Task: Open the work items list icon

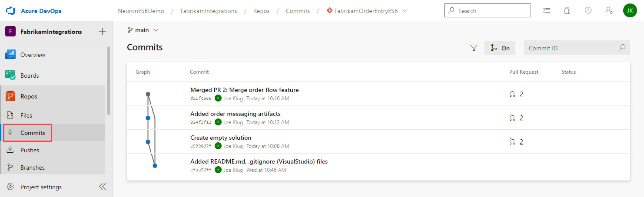Action: click(x=547, y=11)
